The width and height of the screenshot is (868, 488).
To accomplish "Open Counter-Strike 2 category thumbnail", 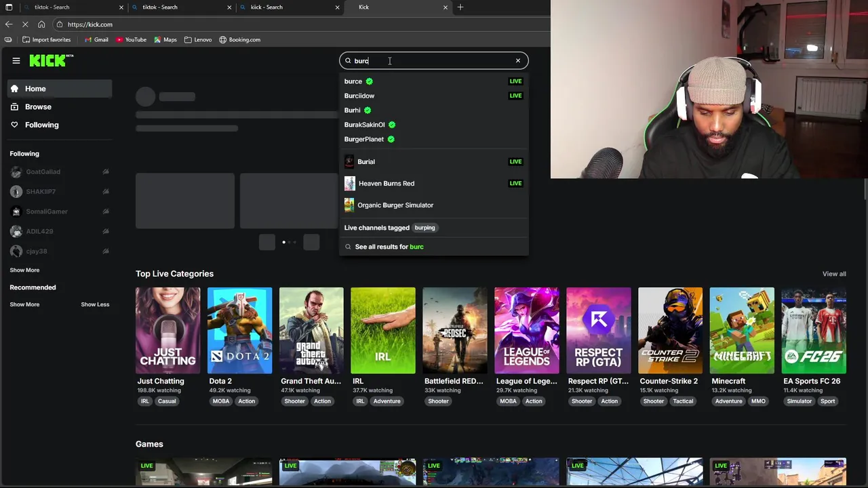I will point(671,330).
